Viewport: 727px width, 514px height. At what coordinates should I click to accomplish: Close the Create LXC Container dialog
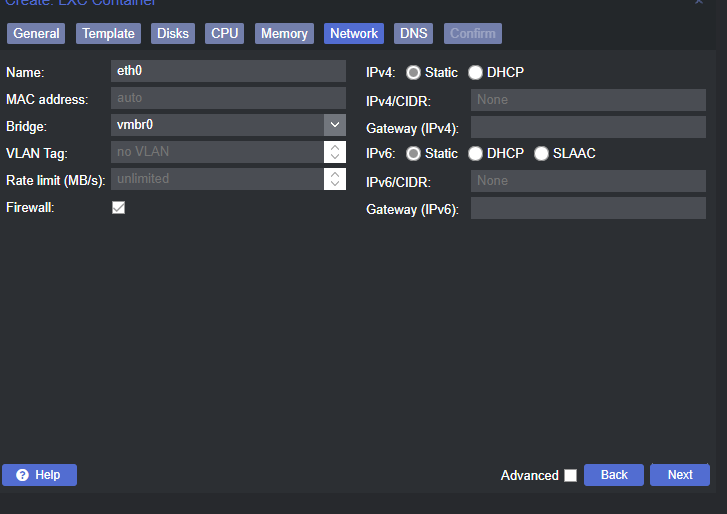[x=699, y=3]
